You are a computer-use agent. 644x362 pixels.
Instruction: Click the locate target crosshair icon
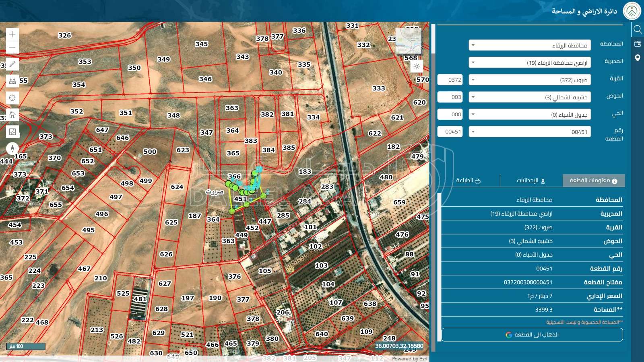tap(12, 98)
